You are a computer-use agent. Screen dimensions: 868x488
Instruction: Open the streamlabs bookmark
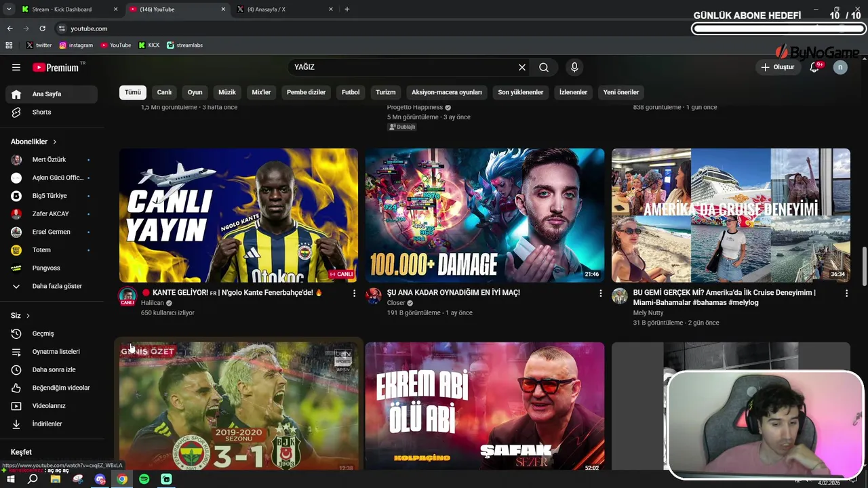[x=184, y=45]
